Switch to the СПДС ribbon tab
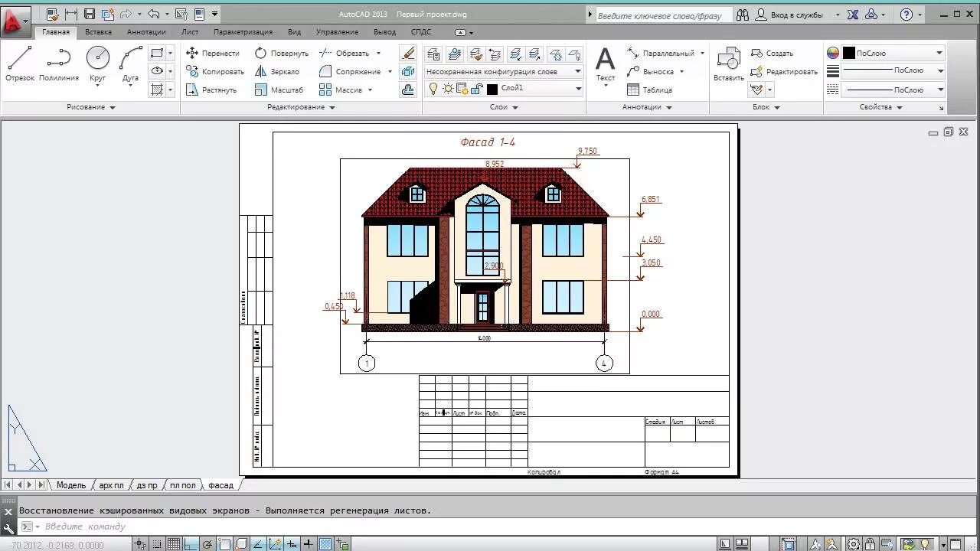 (x=421, y=32)
